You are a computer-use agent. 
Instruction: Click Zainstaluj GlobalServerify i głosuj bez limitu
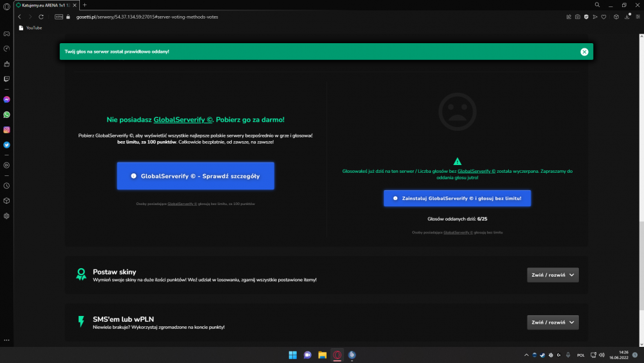point(457,198)
